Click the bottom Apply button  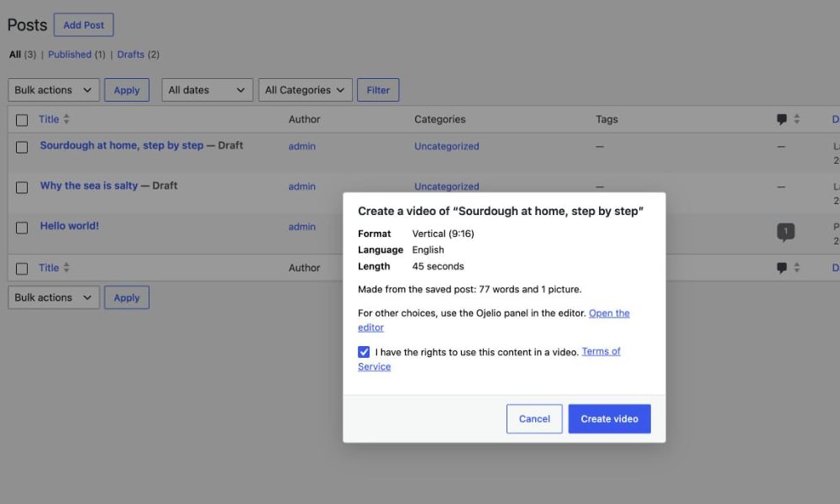pos(127,297)
